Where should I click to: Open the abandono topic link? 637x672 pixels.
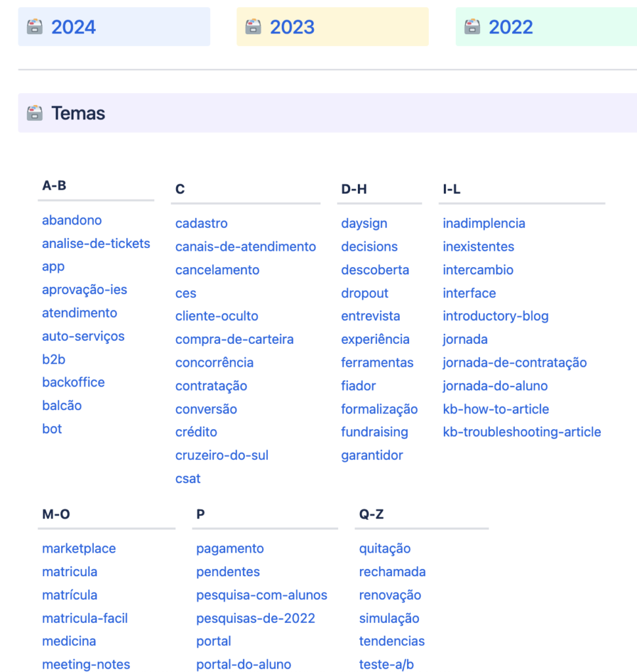pos(72,220)
